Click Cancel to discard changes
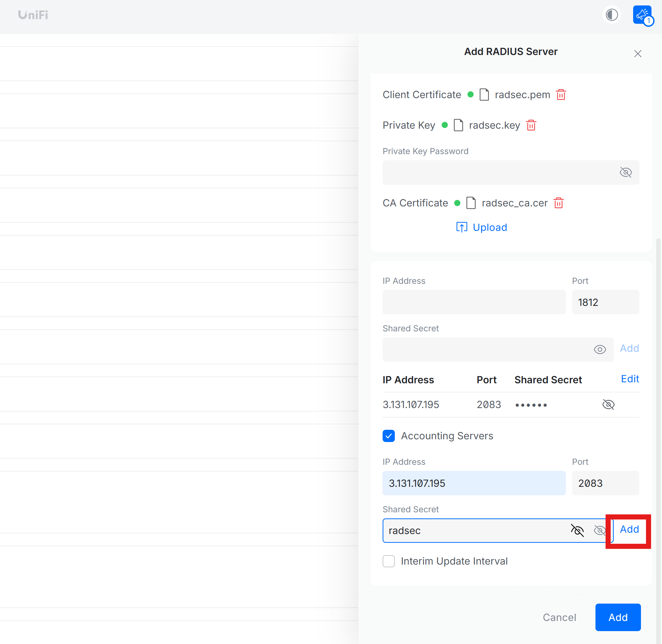Image resolution: width=662 pixels, height=644 pixels. [559, 618]
